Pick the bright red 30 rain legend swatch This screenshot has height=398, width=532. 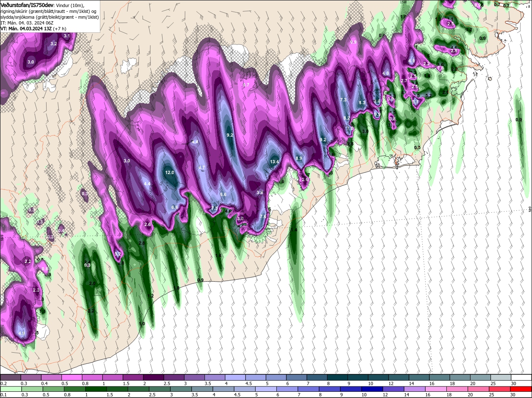pos(521,389)
